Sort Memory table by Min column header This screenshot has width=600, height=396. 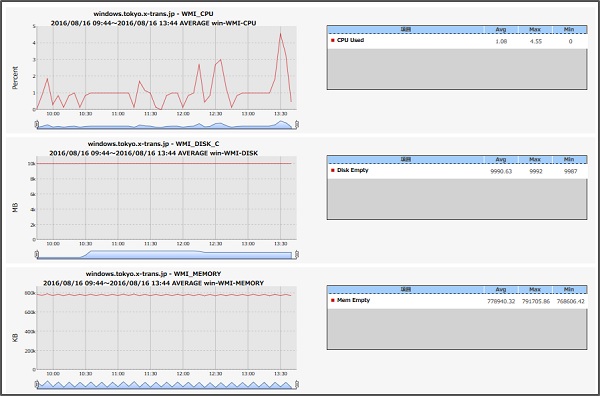coord(569,290)
